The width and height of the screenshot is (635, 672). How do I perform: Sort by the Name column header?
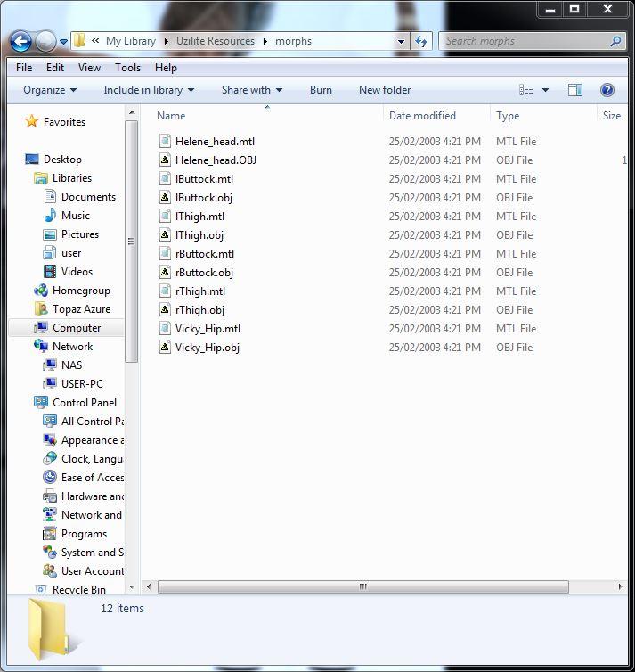(x=171, y=116)
